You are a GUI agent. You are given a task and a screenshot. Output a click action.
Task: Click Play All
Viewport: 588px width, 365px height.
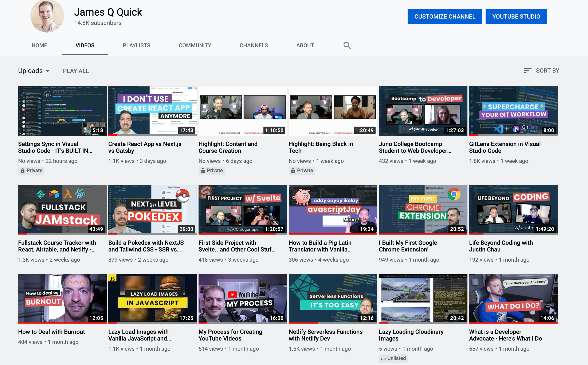point(76,71)
